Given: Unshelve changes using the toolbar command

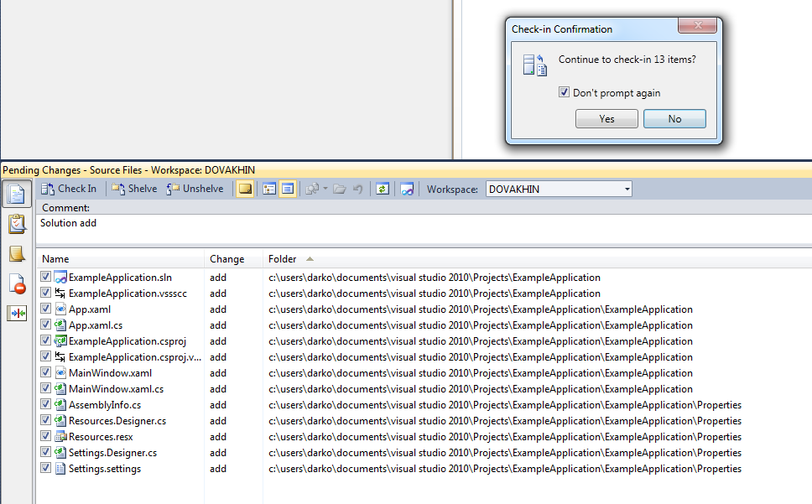Looking at the screenshot, I should pyautogui.click(x=195, y=189).
